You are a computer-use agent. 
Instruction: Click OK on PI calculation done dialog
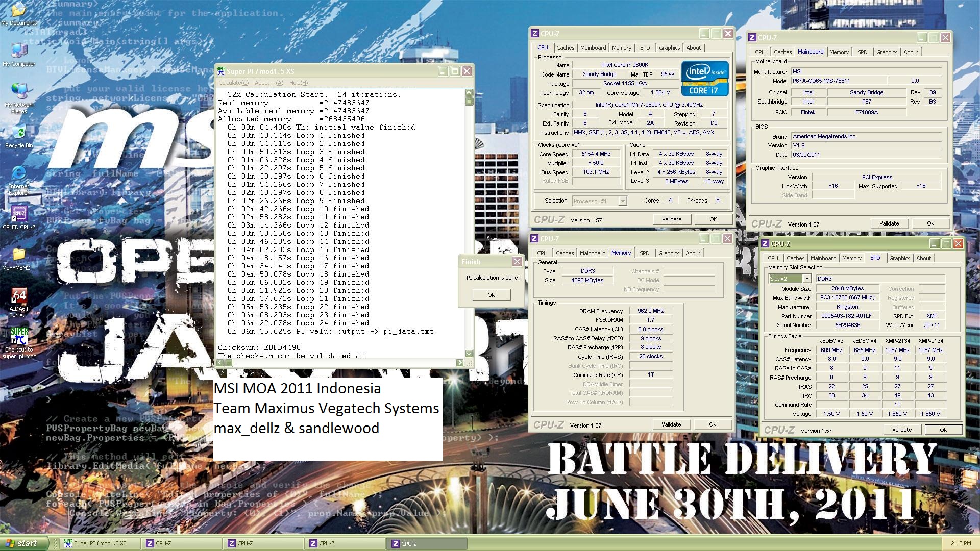click(x=491, y=295)
